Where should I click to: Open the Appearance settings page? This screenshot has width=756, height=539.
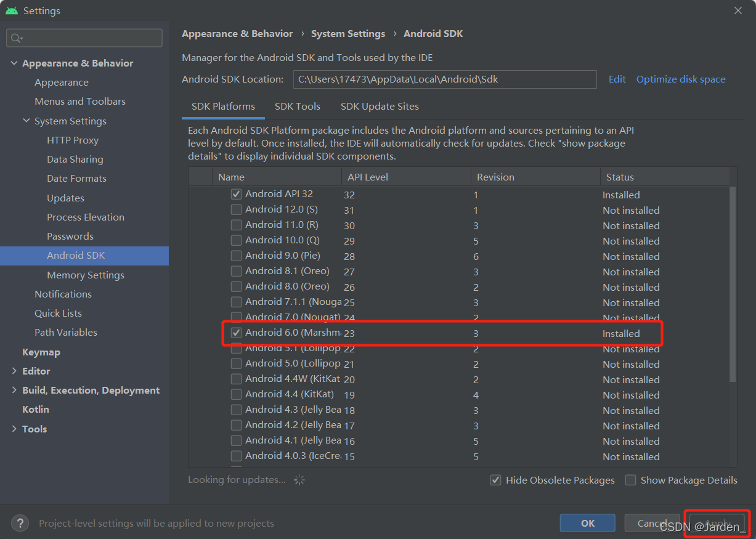click(x=62, y=82)
